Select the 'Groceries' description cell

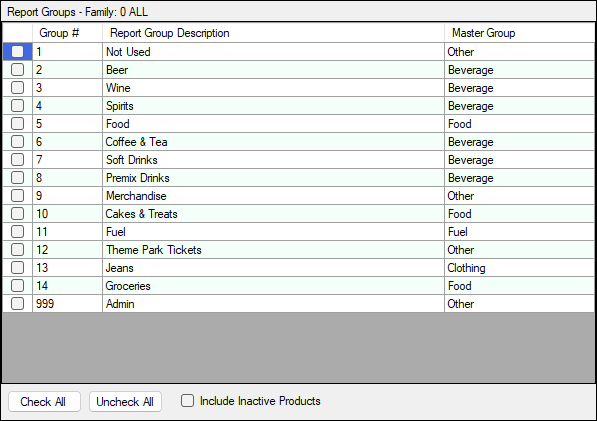273,285
